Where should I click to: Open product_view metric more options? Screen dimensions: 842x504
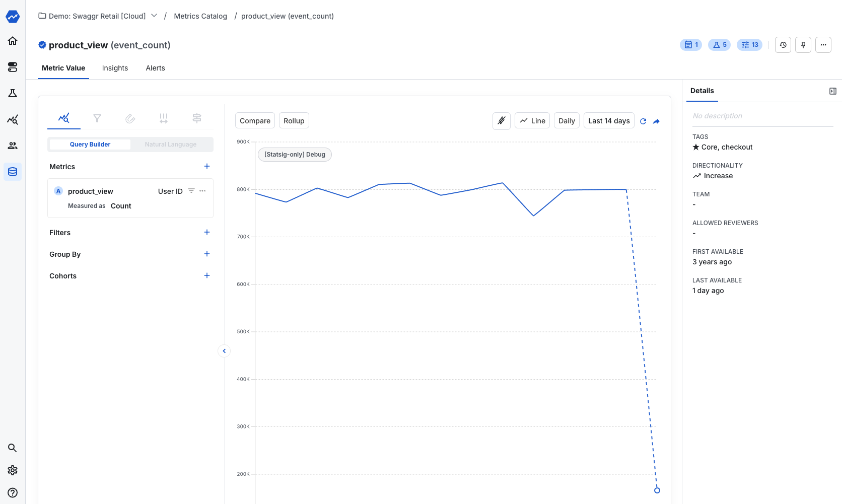click(202, 191)
